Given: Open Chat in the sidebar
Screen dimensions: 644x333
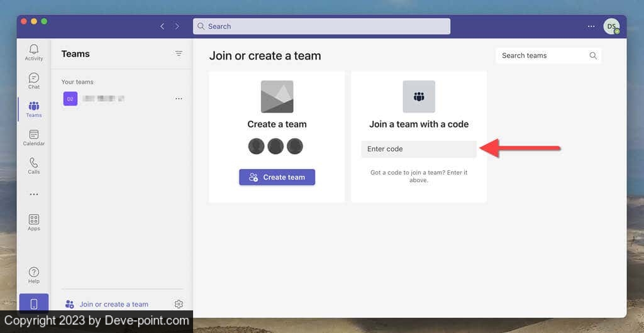Looking at the screenshot, I should coord(34,80).
